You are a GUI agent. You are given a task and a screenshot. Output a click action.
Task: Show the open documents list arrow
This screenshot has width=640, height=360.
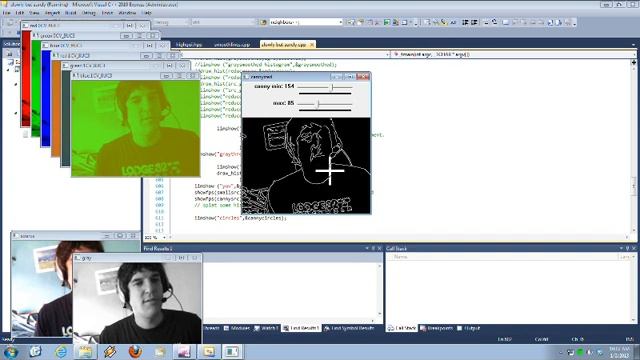tap(633, 45)
